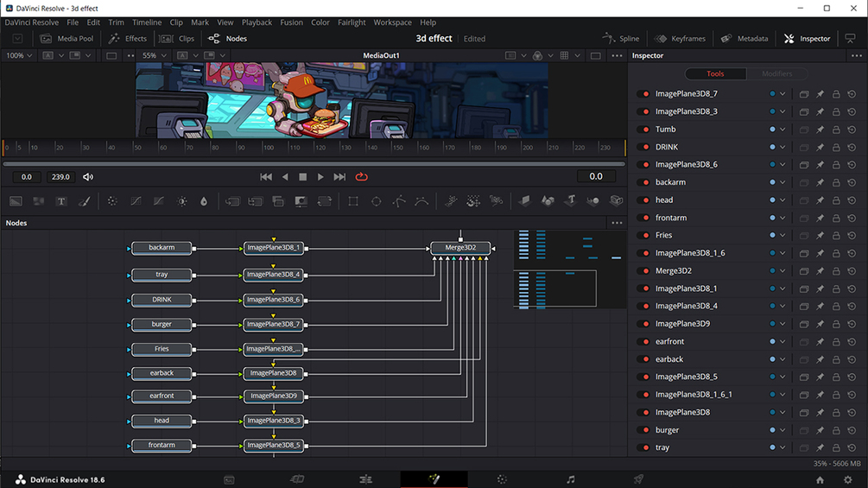Expand the earback tool chevron

pyautogui.click(x=782, y=359)
